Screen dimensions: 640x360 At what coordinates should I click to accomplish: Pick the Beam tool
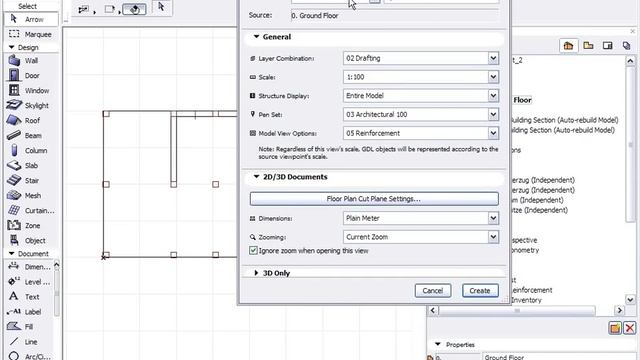pos(31,136)
